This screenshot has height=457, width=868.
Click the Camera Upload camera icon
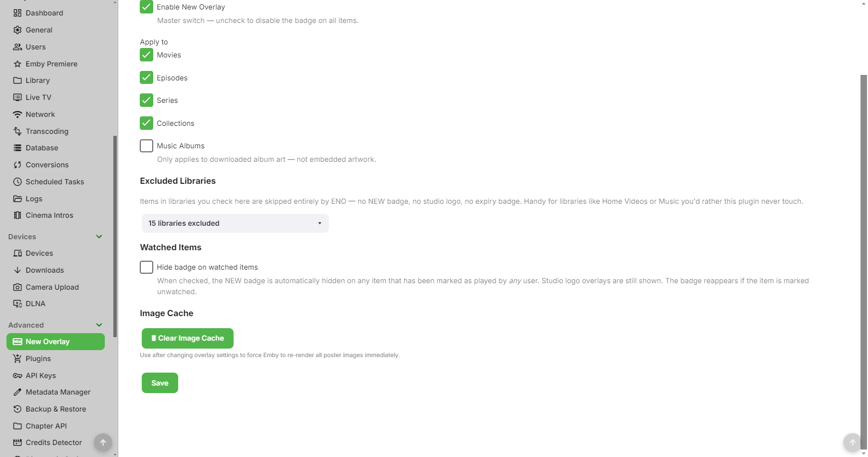17,287
